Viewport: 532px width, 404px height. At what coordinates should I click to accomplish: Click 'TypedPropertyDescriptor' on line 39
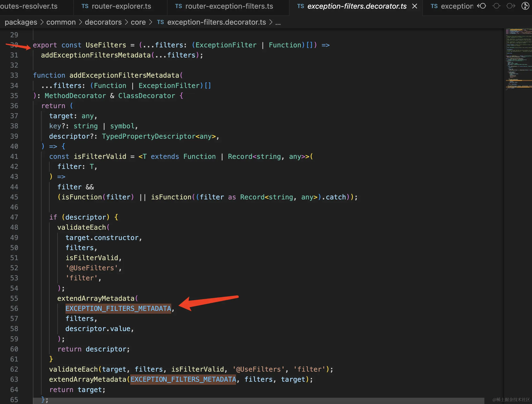click(x=148, y=137)
